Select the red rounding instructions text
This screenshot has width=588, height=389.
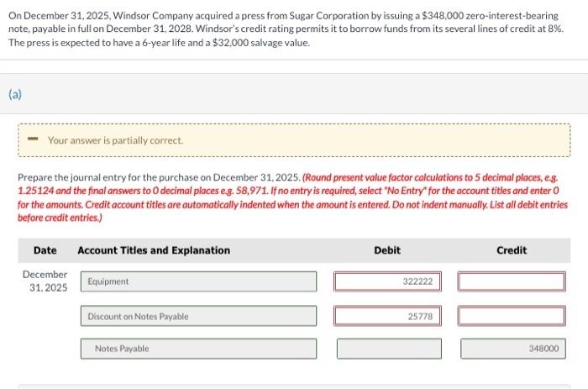point(292,197)
